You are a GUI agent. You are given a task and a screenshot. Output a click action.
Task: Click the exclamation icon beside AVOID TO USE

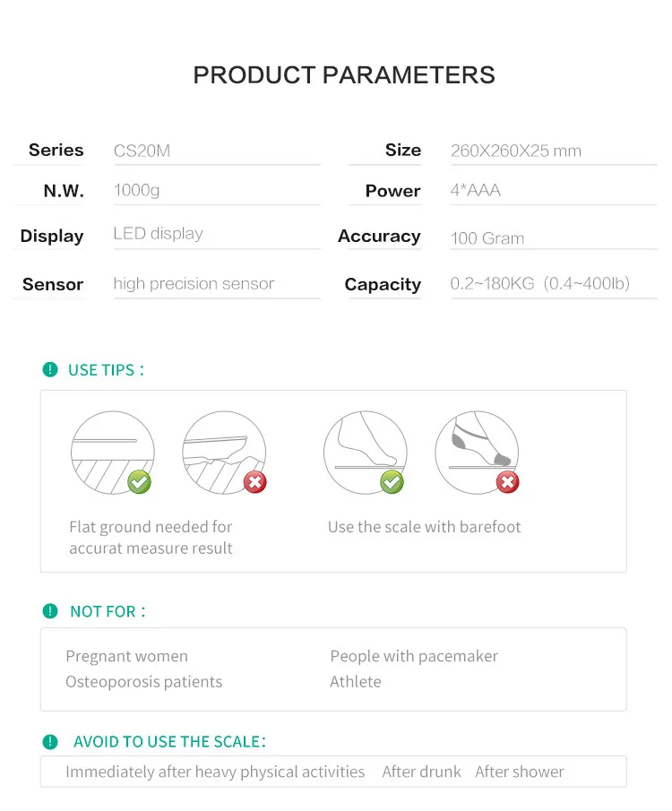tap(50, 741)
